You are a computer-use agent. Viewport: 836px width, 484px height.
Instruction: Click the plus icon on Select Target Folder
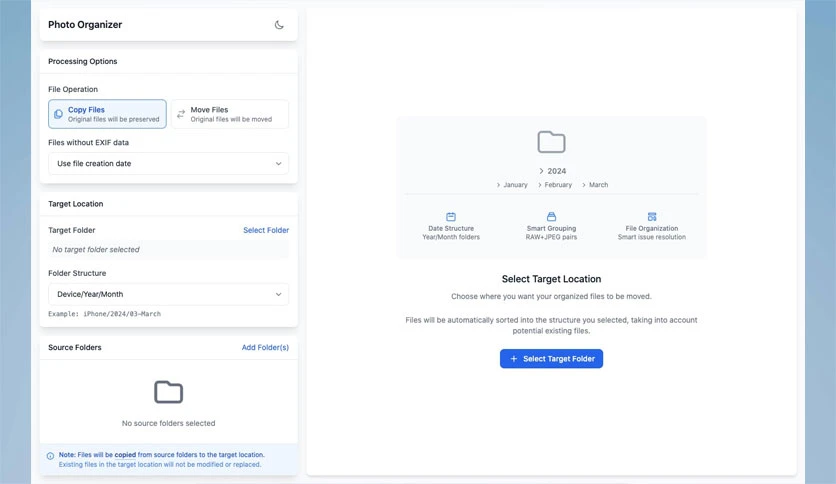point(513,359)
